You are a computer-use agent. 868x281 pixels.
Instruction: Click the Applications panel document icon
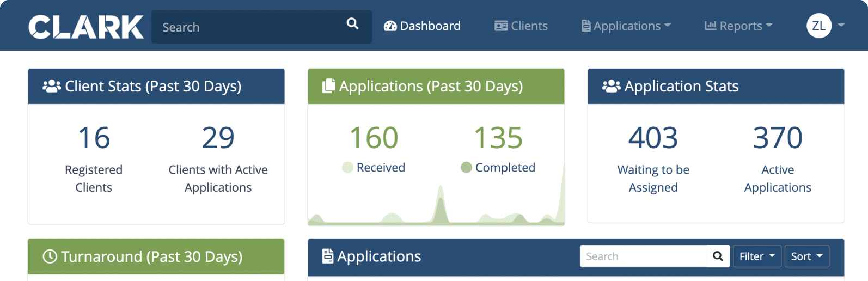(328, 256)
